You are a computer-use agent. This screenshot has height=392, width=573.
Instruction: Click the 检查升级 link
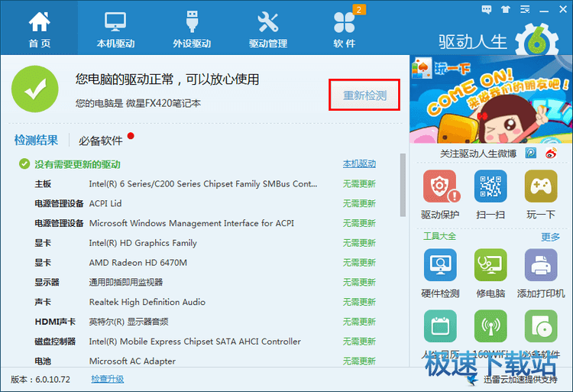tap(108, 379)
